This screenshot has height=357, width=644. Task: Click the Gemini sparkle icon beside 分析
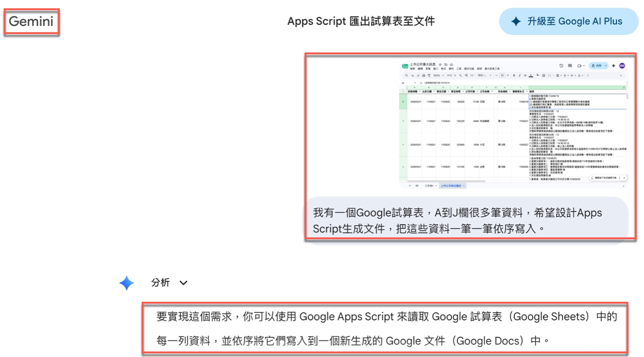pyautogui.click(x=127, y=283)
